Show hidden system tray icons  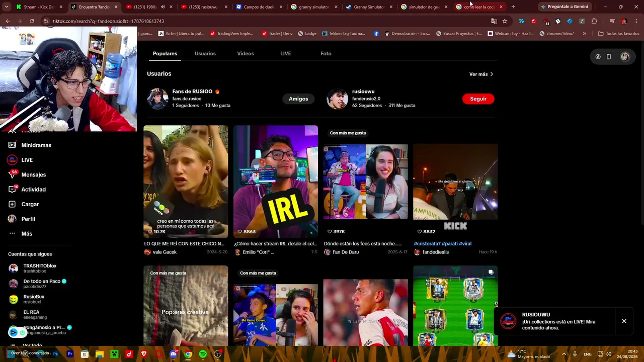(563, 354)
